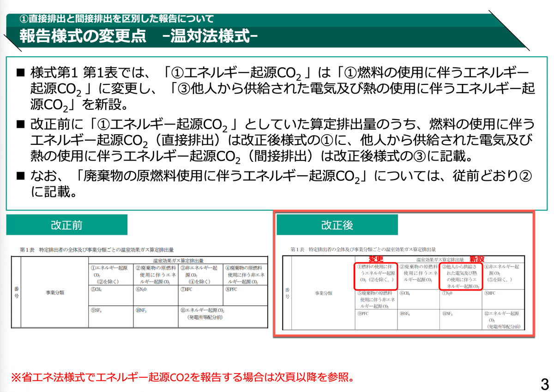Click red '新設' label in 改正後 table
Image resolution: width=554 pixels, height=392 pixels.
click(x=478, y=260)
